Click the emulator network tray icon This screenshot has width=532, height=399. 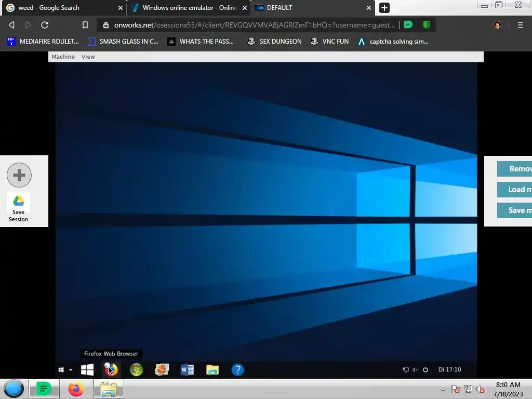(x=405, y=370)
